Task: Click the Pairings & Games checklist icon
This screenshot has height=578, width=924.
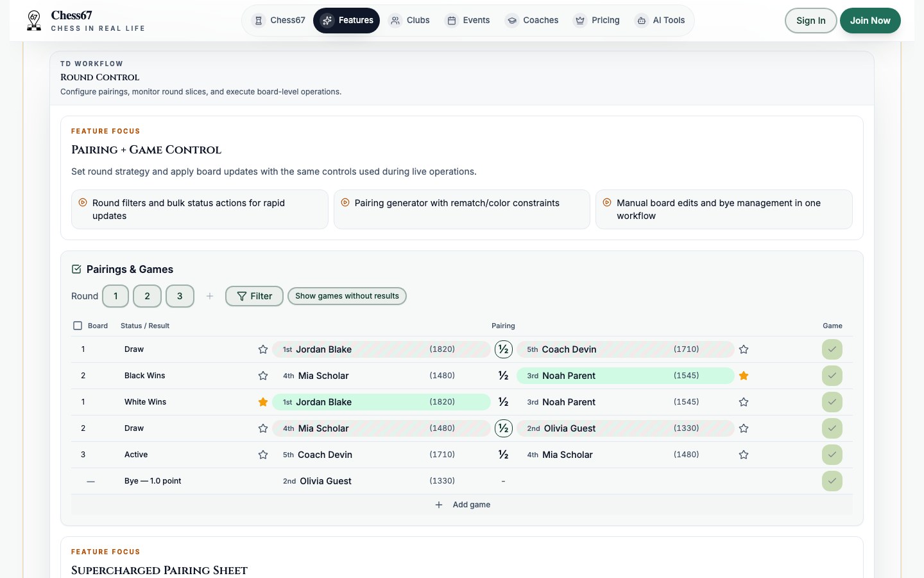Action: click(x=76, y=269)
